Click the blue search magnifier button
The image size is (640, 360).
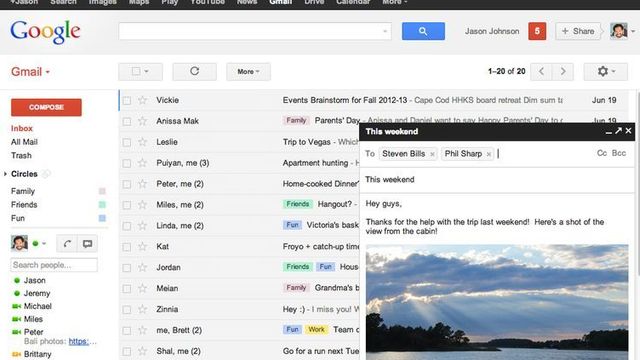pos(423,31)
